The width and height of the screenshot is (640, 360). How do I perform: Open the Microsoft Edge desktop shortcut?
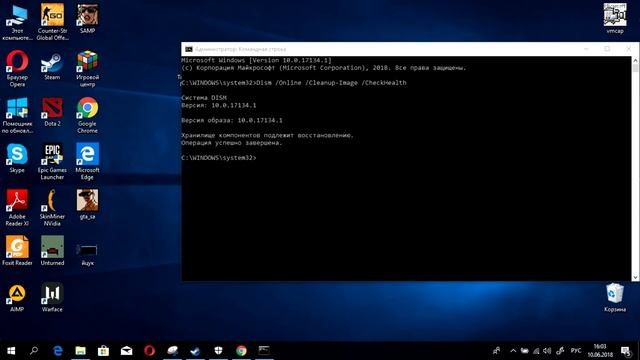pyautogui.click(x=87, y=162)
